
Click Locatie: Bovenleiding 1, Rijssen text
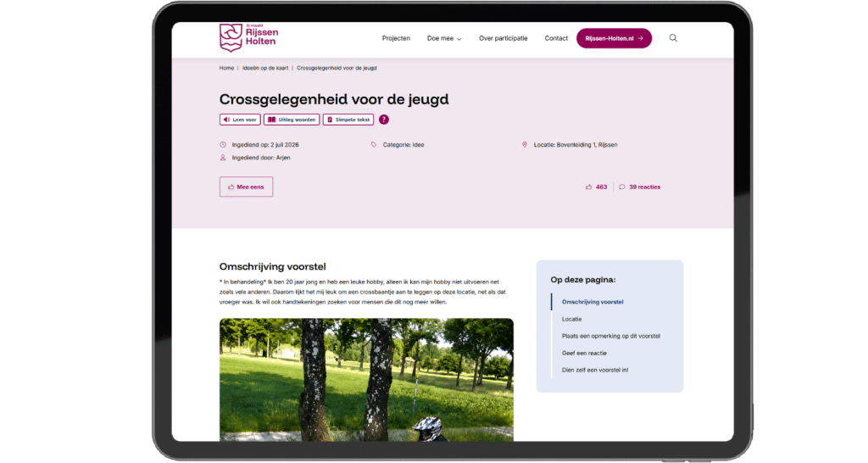click(x=576, y=144)
